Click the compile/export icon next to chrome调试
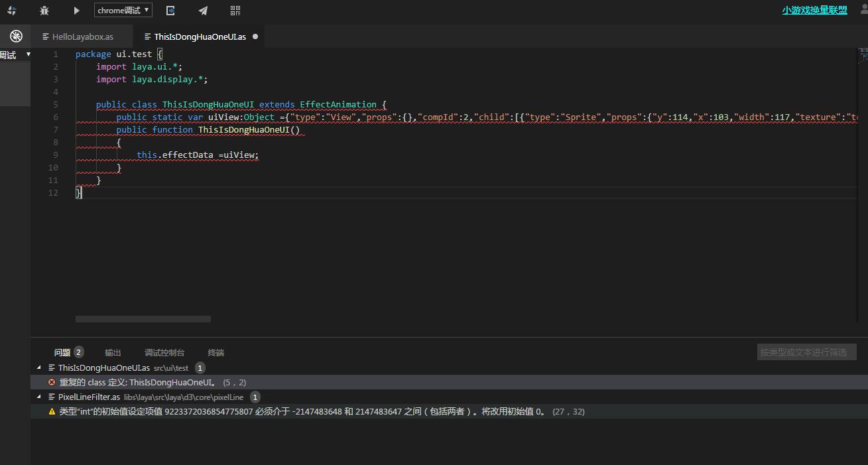The image size is (868, 465). click(x=170, y=11)
